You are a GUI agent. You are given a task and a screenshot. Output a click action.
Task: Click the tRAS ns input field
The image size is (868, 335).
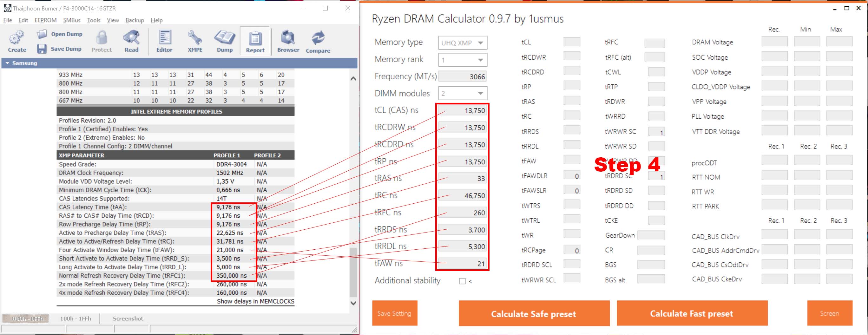click(x=462, y=179)
